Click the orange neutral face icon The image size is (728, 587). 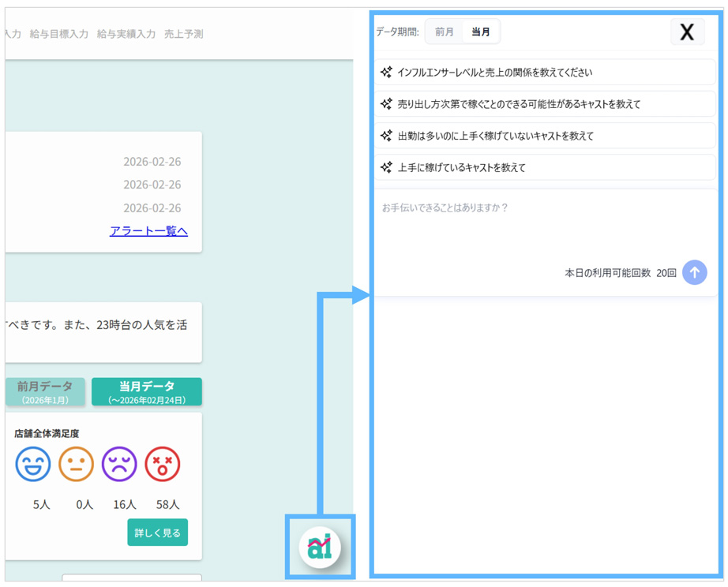coord(77,464)
